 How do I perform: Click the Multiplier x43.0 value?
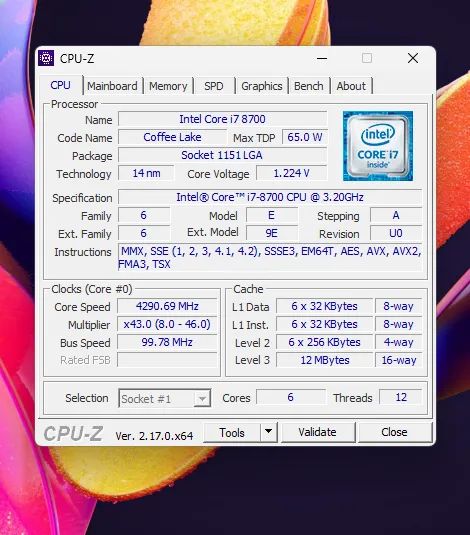pos(167,324)
